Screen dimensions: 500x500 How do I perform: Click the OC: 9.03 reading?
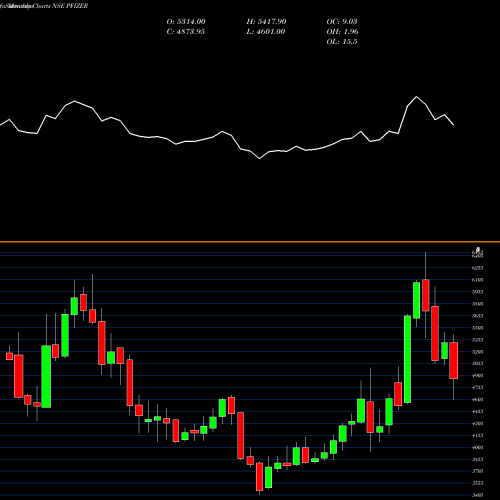pos(342,22)
